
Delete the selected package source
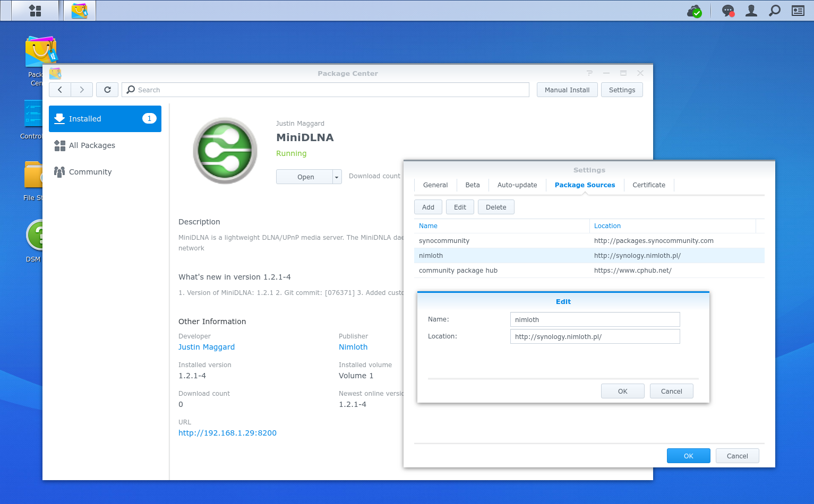click(x=496, y=207)
